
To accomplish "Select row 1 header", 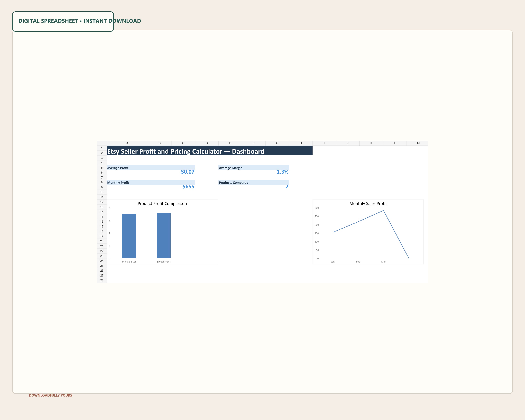I will (x=102, y=148).
